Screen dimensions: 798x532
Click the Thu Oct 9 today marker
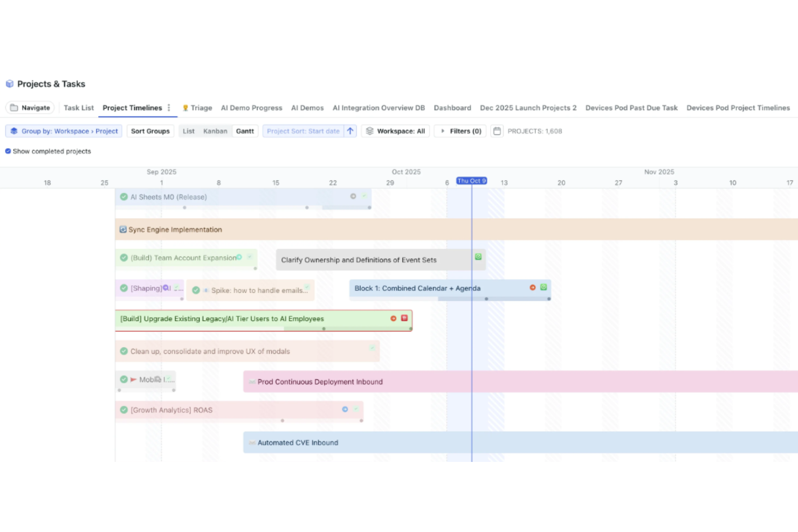point(472,181)
